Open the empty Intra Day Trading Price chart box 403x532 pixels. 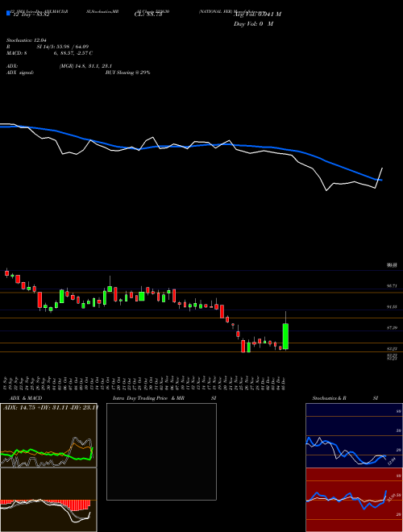(x=161, y=451)
